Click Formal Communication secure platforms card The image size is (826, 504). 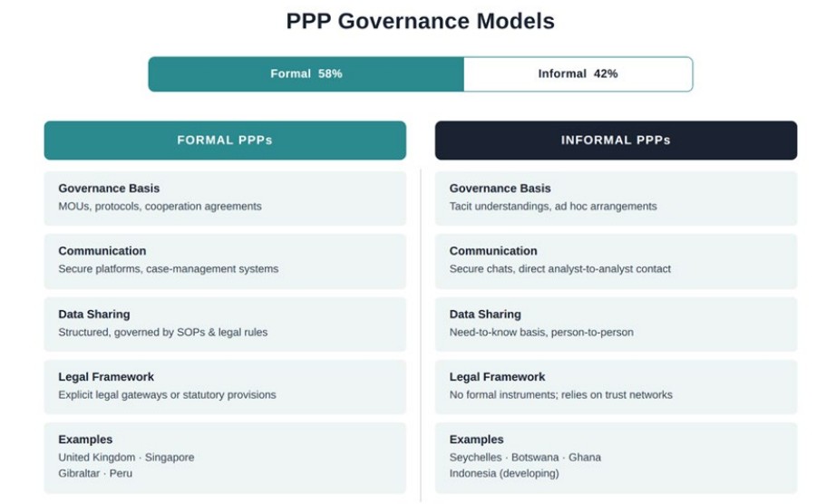point(225,261)
